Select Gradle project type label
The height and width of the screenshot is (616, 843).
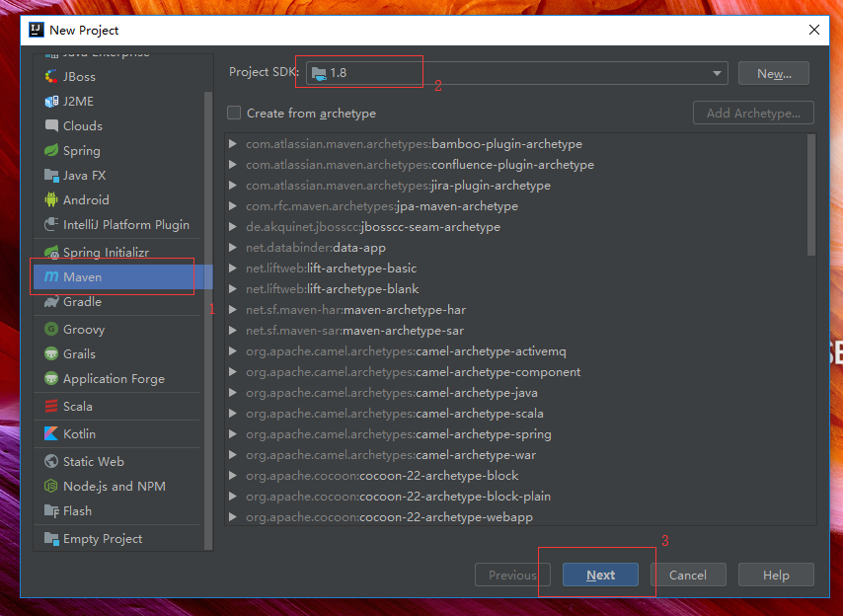82,301
